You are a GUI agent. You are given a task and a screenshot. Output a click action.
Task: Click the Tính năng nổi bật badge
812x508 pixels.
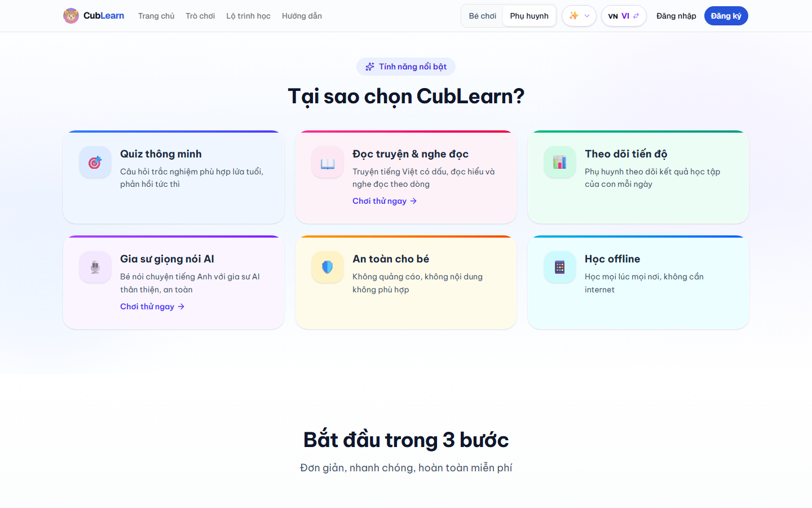coord(406,67)
